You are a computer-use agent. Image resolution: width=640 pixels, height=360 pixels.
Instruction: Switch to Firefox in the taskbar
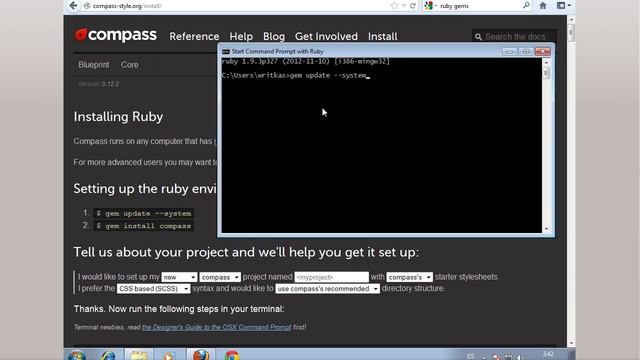point(201,354)
